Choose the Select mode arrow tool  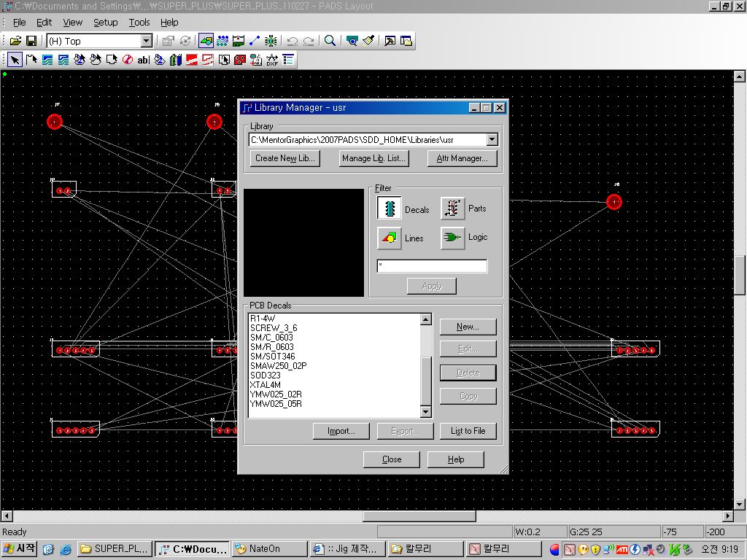click(x=15, y=60)
